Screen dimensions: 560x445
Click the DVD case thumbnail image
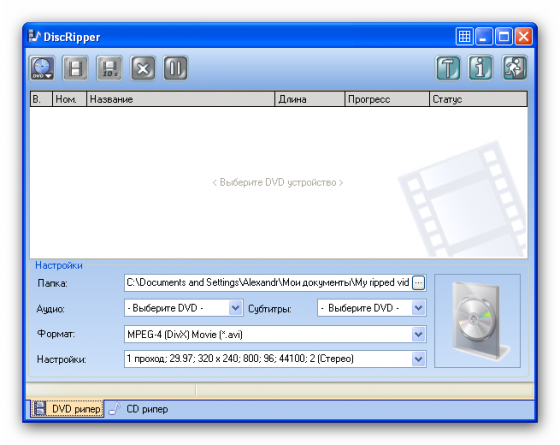pyautogui.click(x=478, y=321)
